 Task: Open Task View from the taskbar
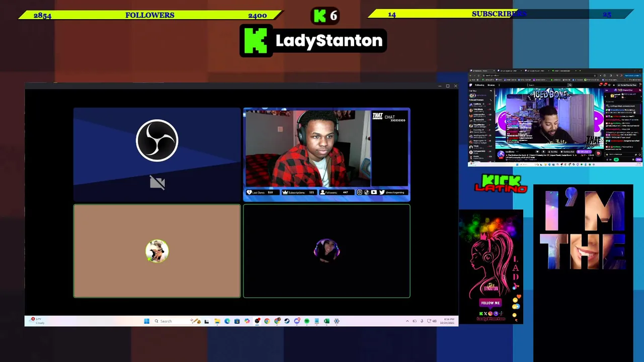(x=207, y=321)
